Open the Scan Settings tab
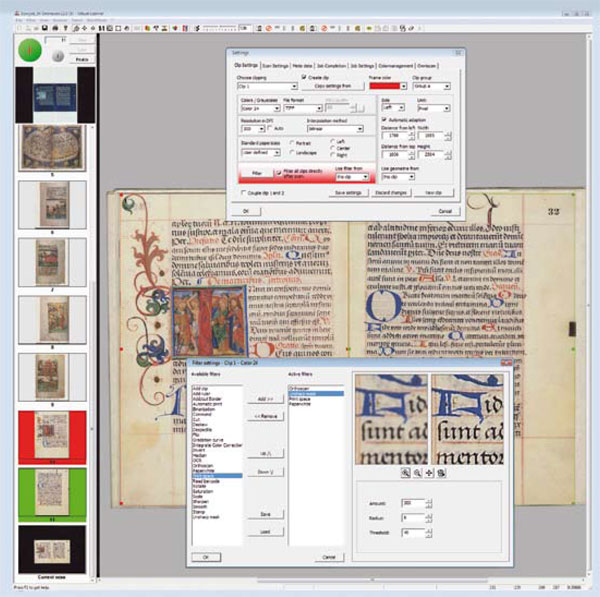 tap(275, 66)
